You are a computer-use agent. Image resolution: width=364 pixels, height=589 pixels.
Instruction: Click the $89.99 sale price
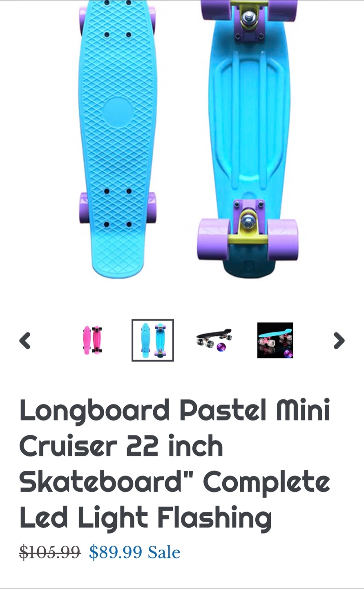[x=116, y=552]
